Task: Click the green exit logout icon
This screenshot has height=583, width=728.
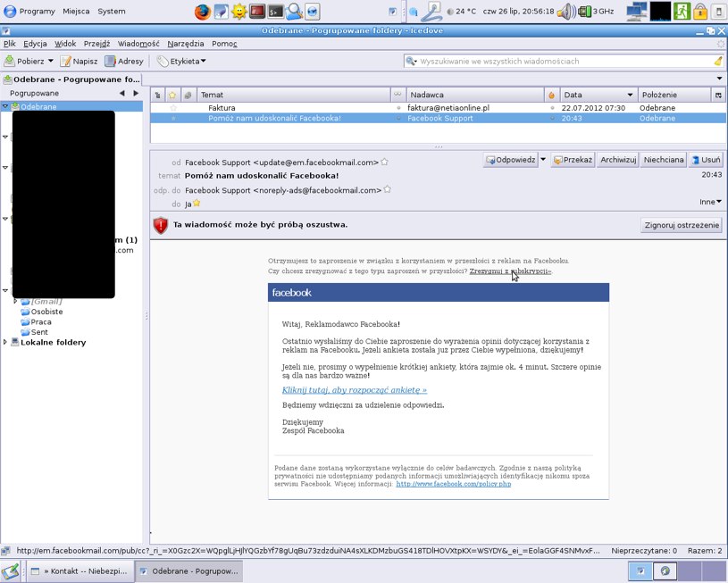Action: [682, 11]
